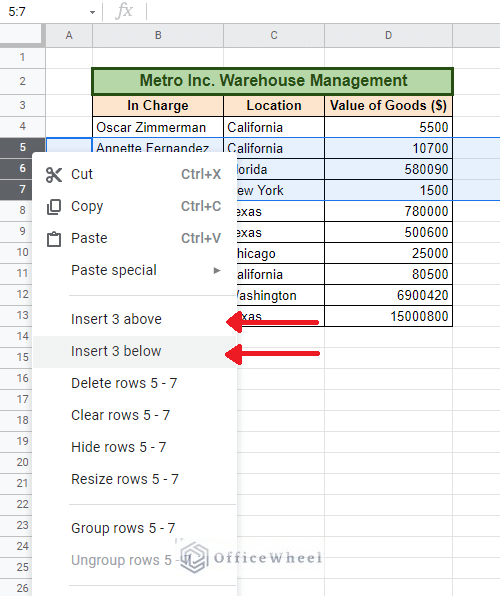Click the formula bar input area
Screen dimensions: 500x596
pos(323,12)
